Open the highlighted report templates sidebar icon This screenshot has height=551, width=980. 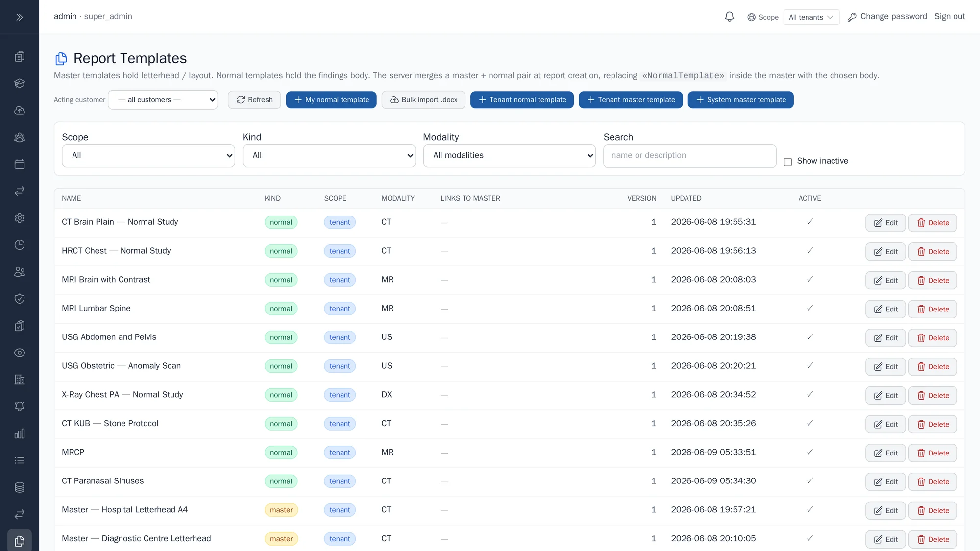tap(19, 541)
